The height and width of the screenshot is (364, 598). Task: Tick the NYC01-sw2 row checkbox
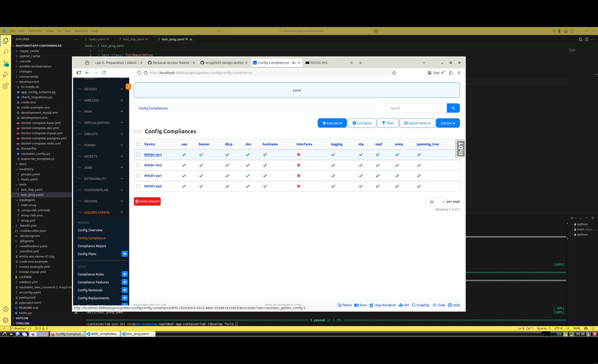point(138,186)
